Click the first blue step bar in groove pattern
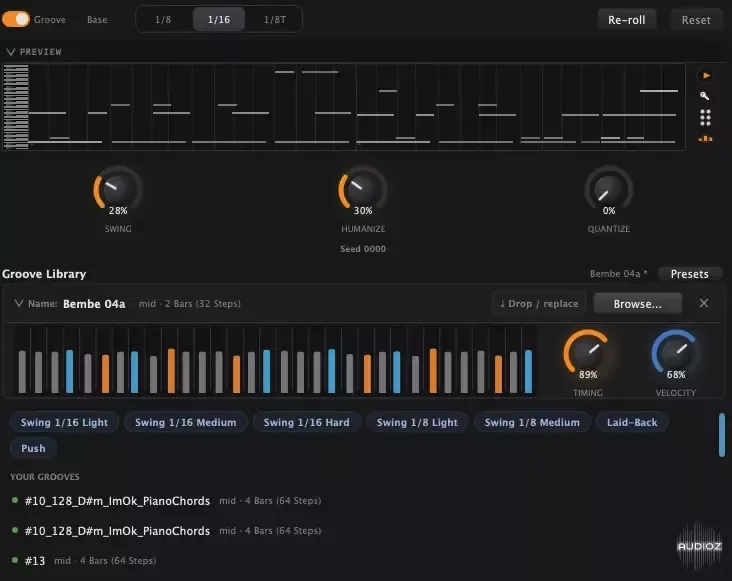The height and width of the screenshot is (581, 732). pyautogui.click(x=70, y=371)
